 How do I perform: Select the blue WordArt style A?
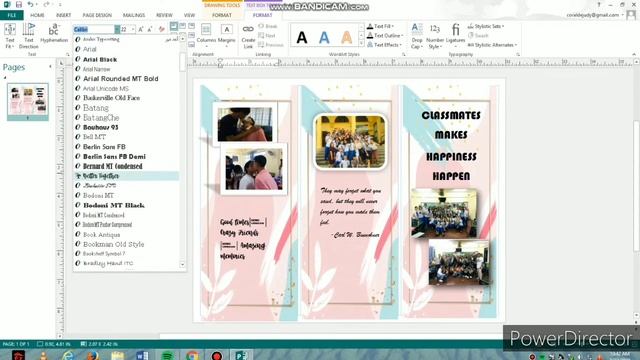pyautogui.click(x=324, y=38)
